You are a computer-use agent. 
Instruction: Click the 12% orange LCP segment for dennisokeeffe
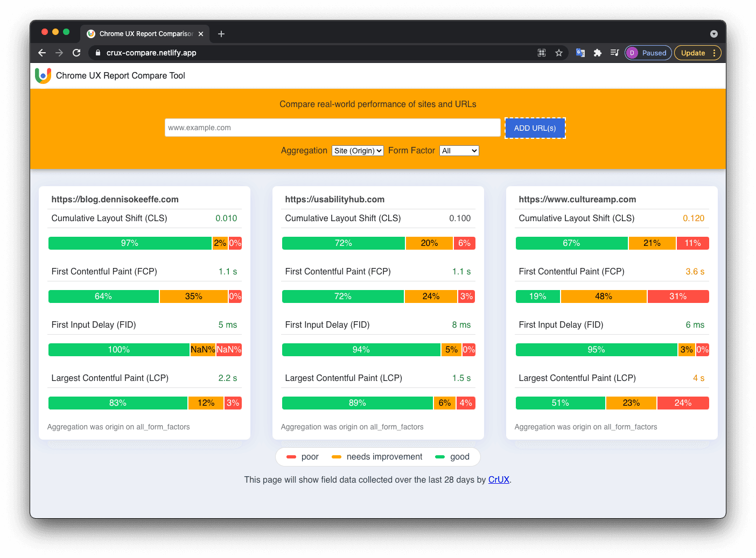pos(206,403)
